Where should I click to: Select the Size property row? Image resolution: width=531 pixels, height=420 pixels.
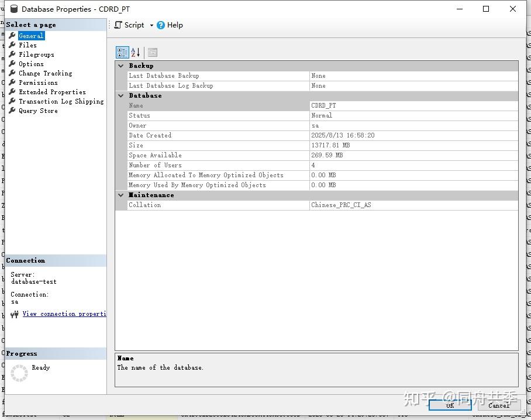click(x=322, y=145)
